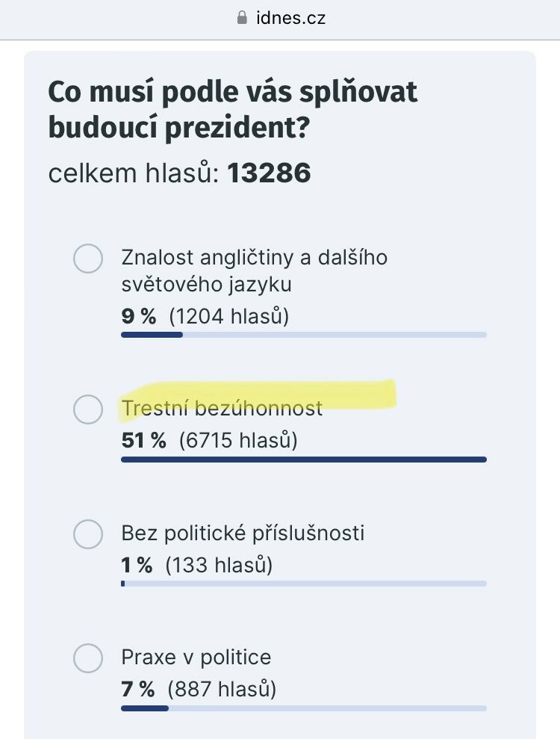Click the 9 % result progress bar
This screenshot has width=560, height=739.
pyautogui.click(x=304, y=335)
